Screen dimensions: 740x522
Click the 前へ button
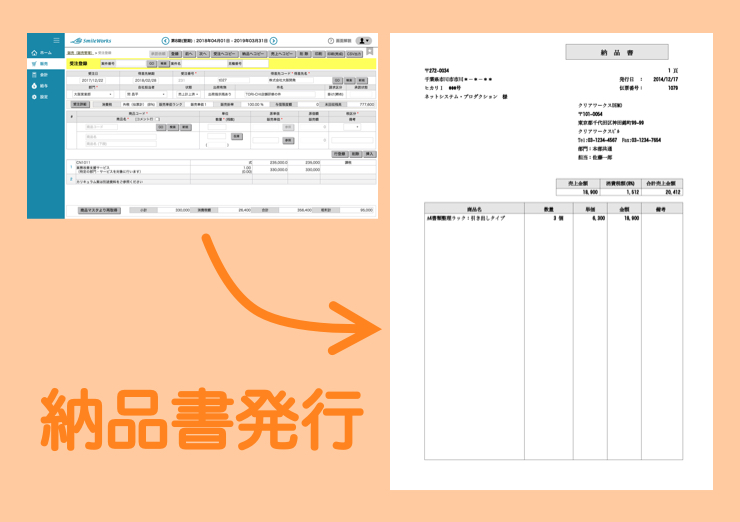tap(189, 54)
